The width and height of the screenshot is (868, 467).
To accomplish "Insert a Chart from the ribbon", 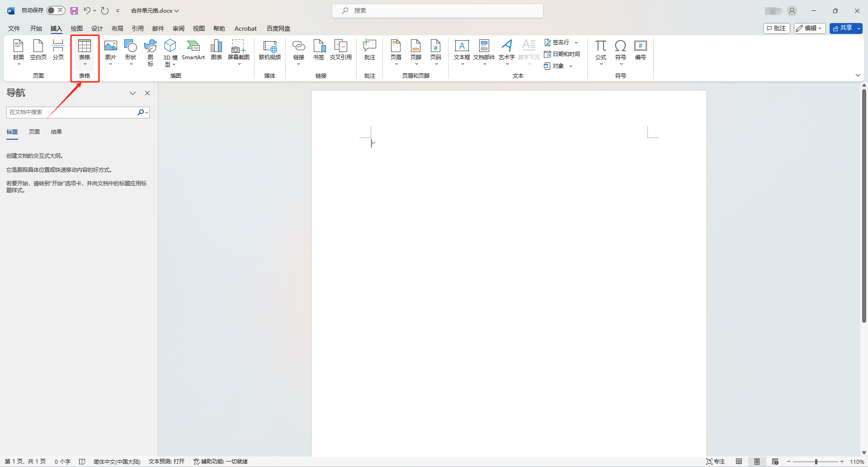I will (x=217, y=50).
